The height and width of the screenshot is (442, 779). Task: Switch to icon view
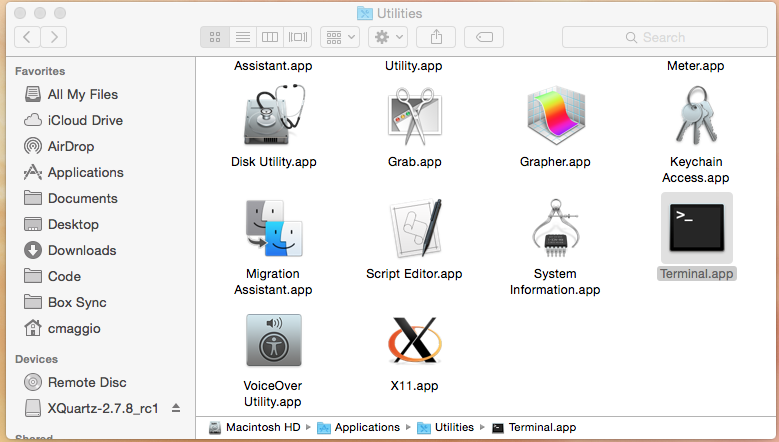click(215, 37)
